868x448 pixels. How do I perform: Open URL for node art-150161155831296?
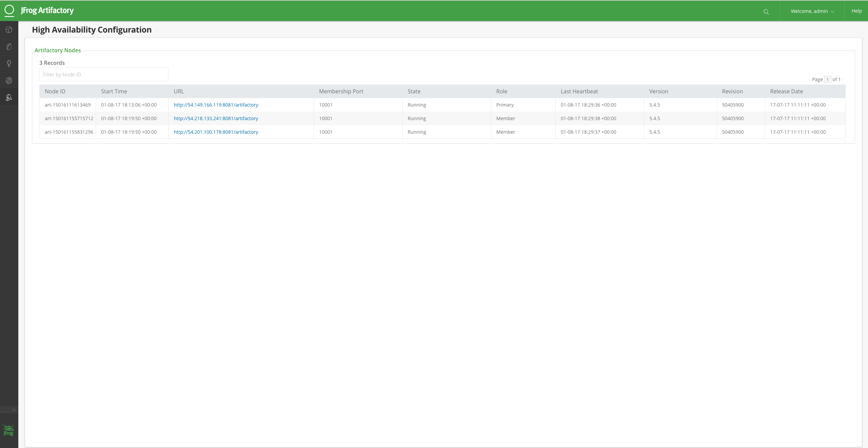216,132
